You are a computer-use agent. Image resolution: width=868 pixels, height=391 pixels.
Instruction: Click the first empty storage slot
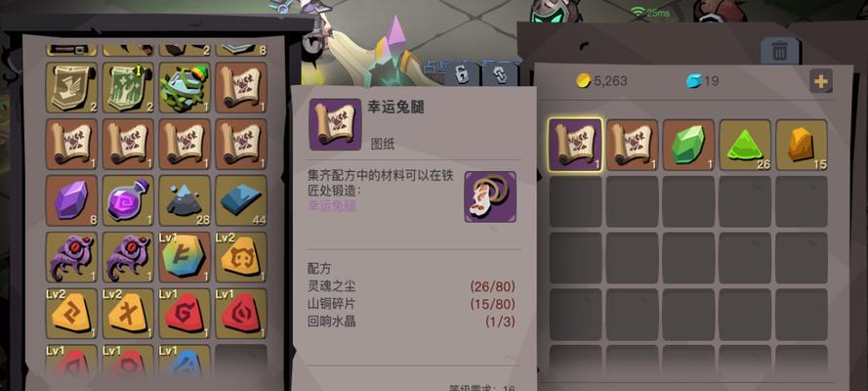click(x=575, y=201)
